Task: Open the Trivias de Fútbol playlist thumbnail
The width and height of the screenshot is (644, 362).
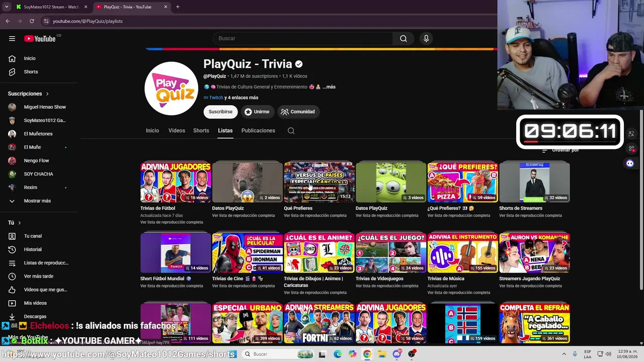Action: tap(176, 182)
